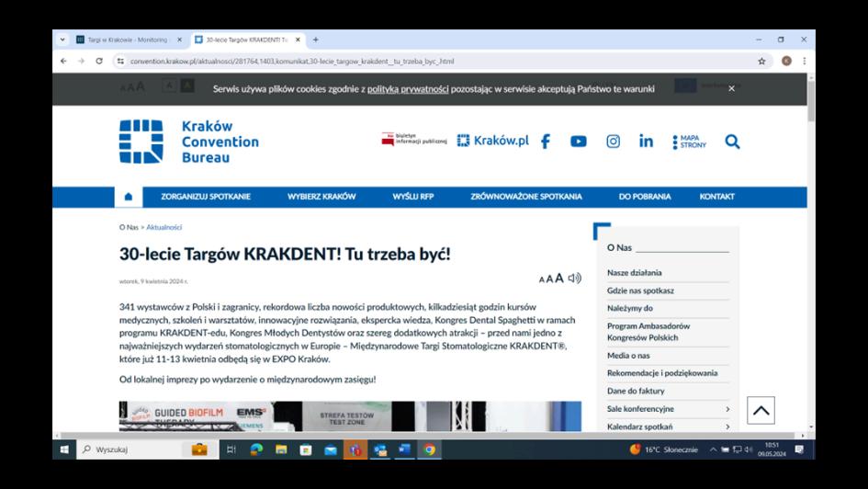Open the Instagram profile icon
This screenshot has width=868, height=489.
coord(613,142)
